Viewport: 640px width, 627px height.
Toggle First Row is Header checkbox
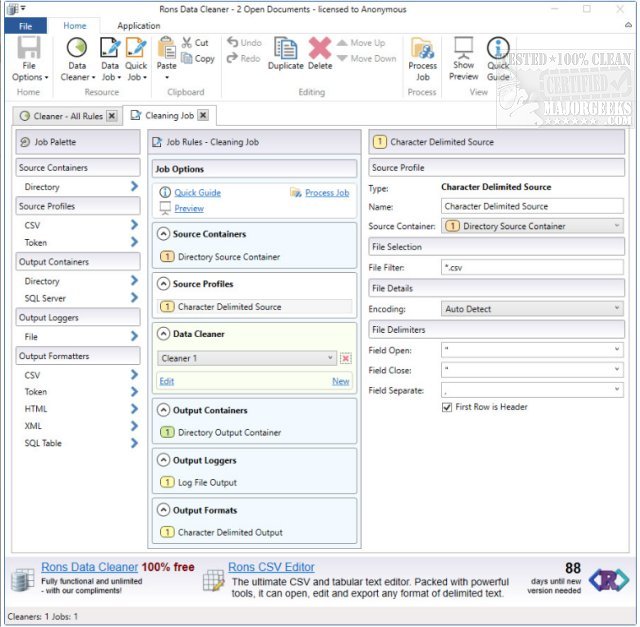pos(447,407)
